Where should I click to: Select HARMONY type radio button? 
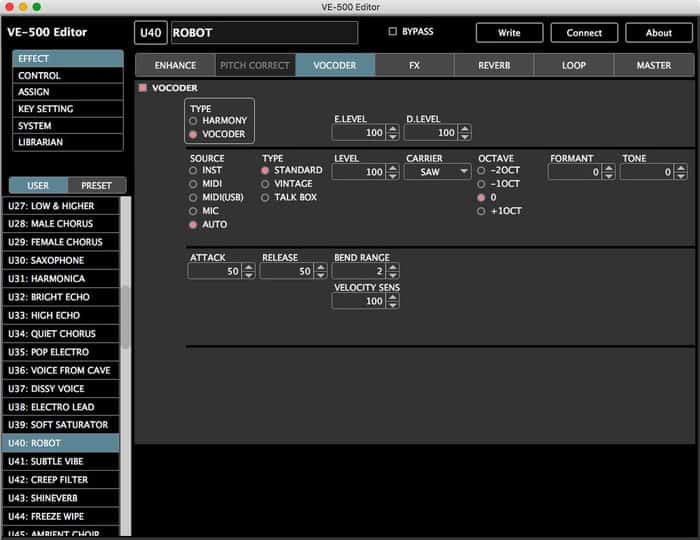[193, 120]
